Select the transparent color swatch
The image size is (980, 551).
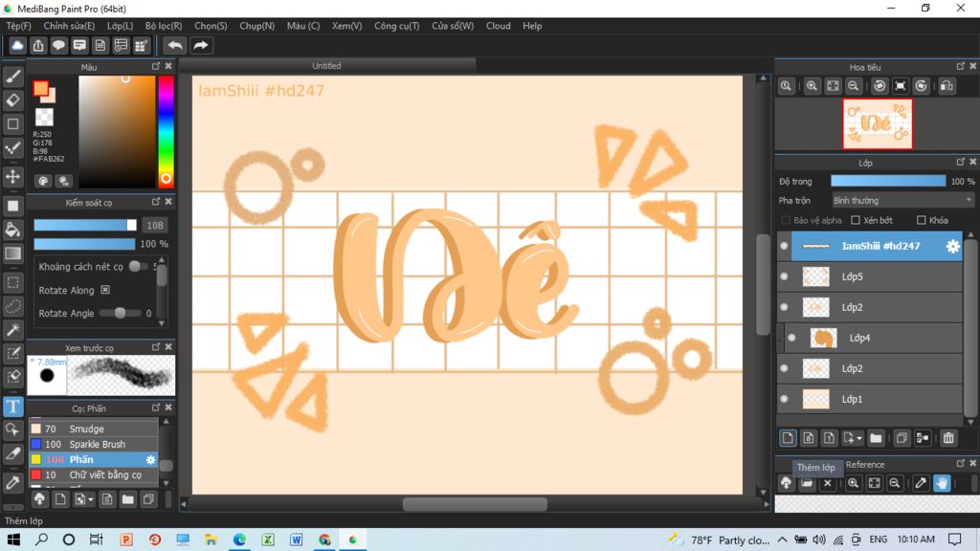pos(44,117)
